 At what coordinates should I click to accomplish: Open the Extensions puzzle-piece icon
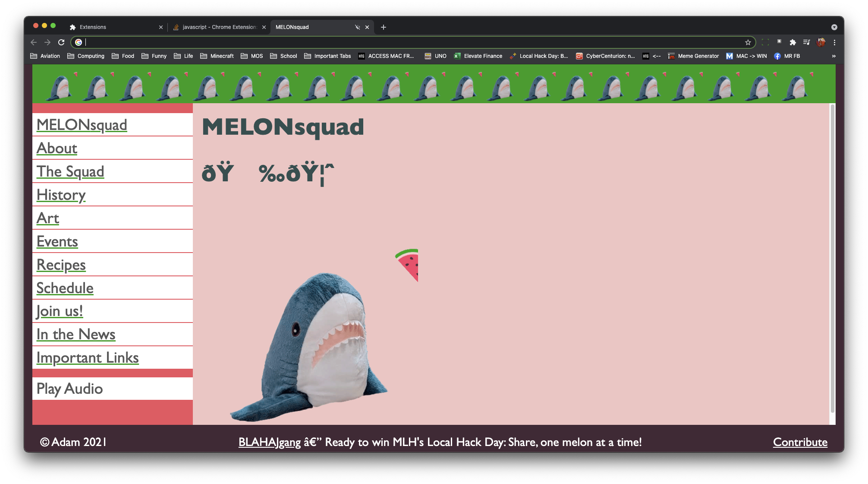[x=793, y=42]
